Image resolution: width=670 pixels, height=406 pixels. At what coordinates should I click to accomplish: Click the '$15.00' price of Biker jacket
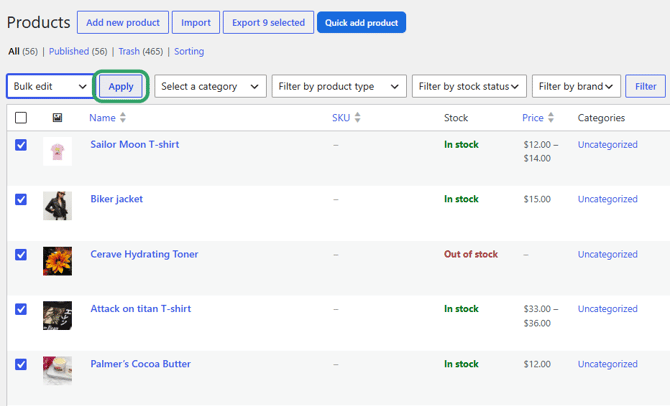537,199
